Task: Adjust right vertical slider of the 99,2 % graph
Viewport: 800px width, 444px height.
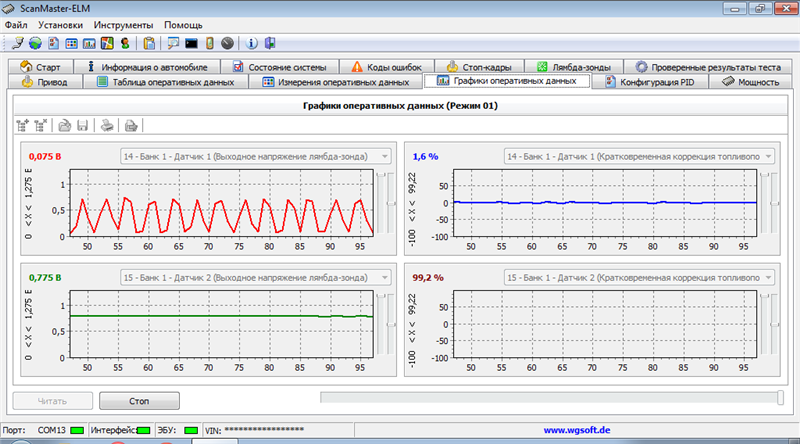Action: pyautogui.click(x=774, y=324)
